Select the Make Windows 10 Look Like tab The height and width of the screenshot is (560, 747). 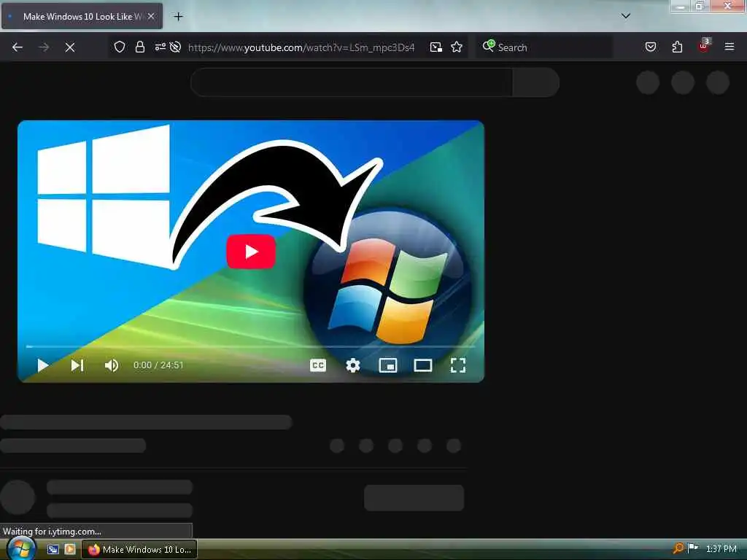[82, 16]
